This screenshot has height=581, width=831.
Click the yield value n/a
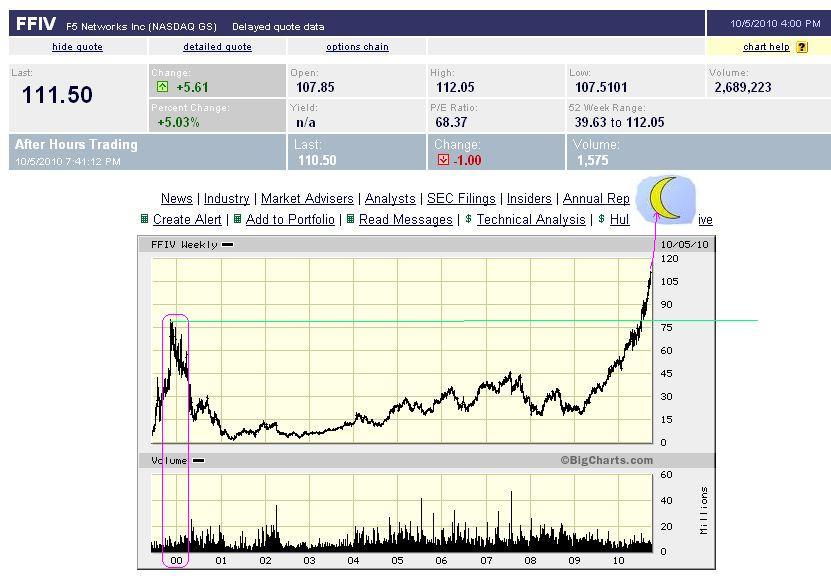[306, 122]
